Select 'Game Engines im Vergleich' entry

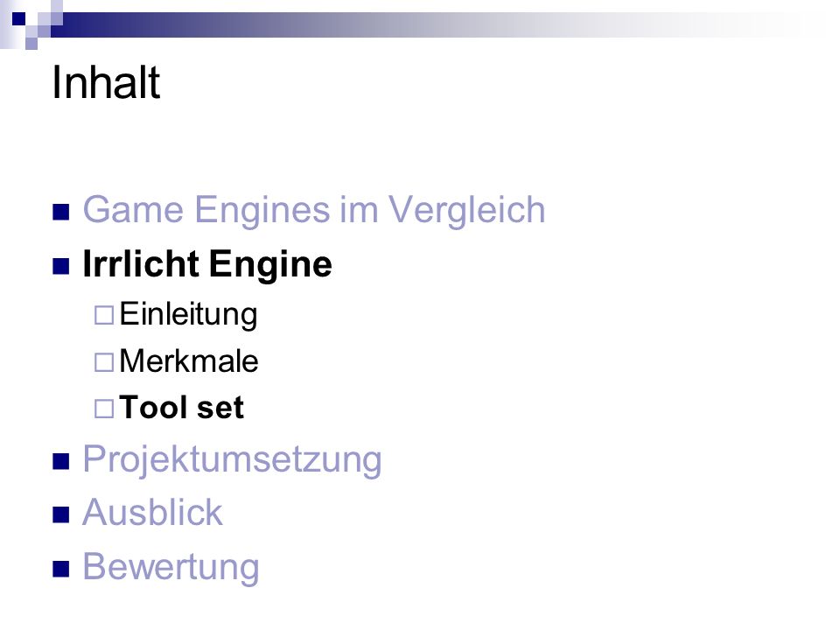tap(314, 209)
